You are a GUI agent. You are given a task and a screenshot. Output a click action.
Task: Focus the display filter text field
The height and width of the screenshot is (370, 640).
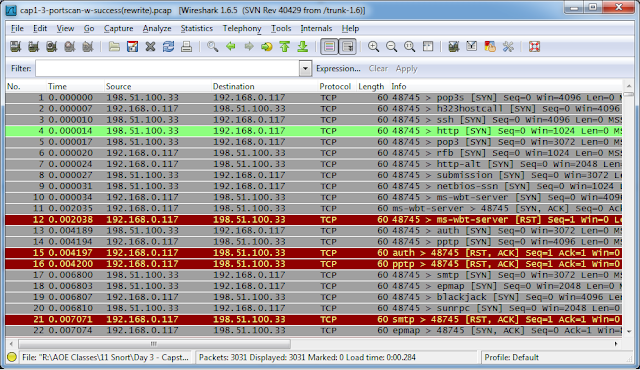click(167, 69)
